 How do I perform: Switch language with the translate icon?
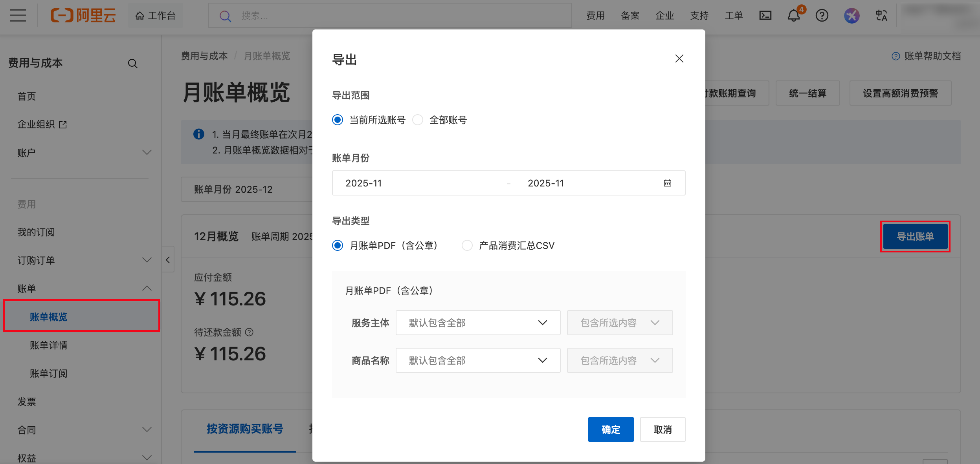click(x=881, y=16)
